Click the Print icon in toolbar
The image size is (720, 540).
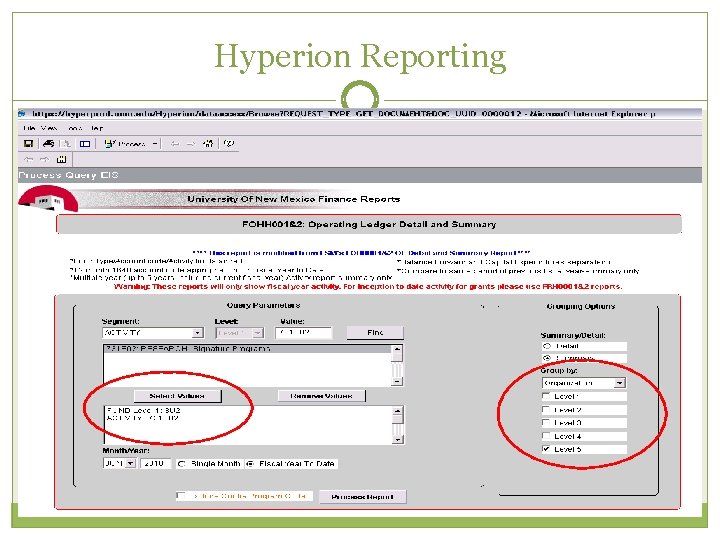point(48,144)
